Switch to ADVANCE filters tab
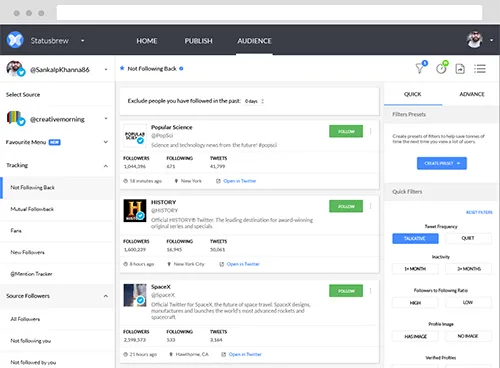 click(x=472, y=94)
